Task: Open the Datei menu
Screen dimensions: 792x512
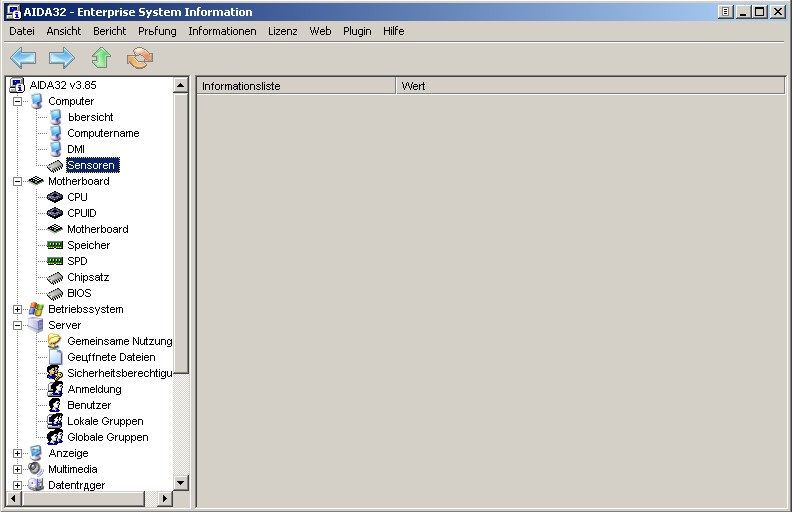Action: [x=22, y=31]
